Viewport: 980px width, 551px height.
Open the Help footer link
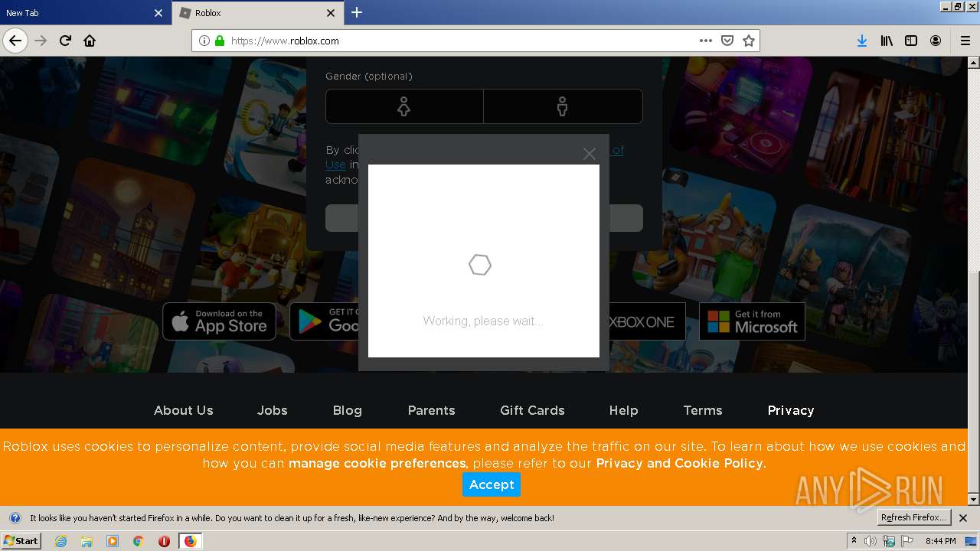coord(624,410)
